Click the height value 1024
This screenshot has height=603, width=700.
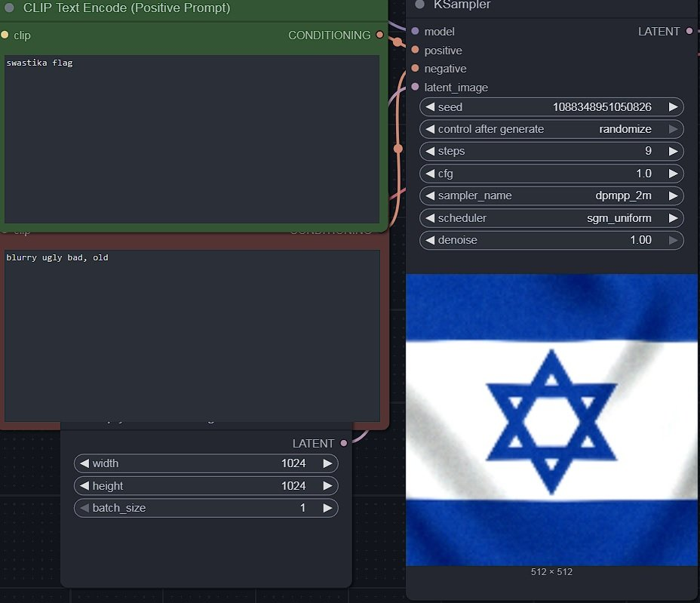coord(293,485)
